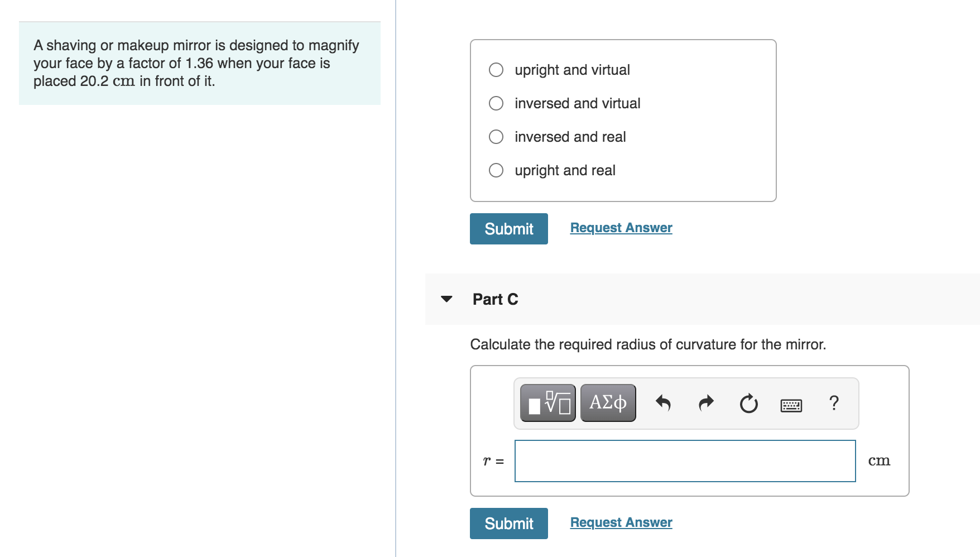980x557 pixels.
Task: Reset the answer with circular arrow icon
Action: (748, 403)
